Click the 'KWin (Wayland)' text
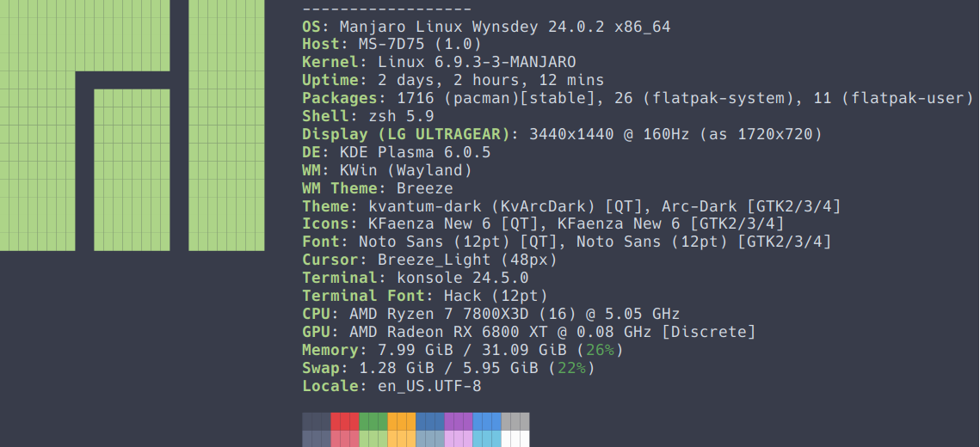The height and width of the screenshot is (447, 980). tap(405, 170)
